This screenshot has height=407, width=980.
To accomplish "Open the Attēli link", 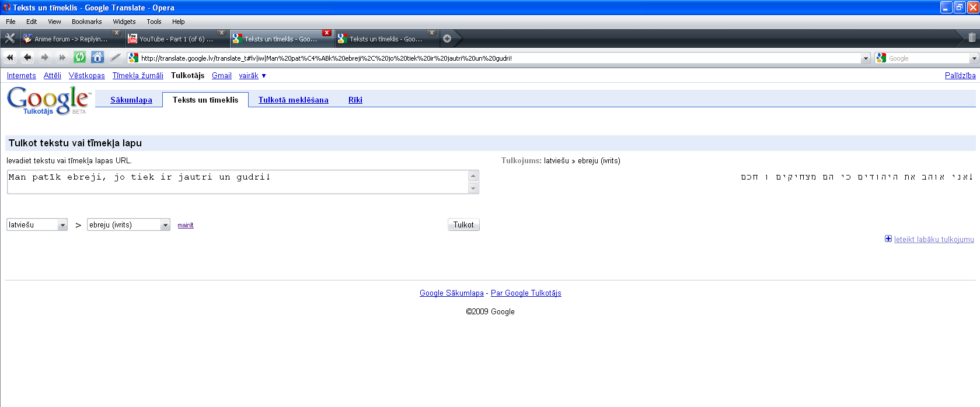I will pyautogui.click(x=53, y=76).
